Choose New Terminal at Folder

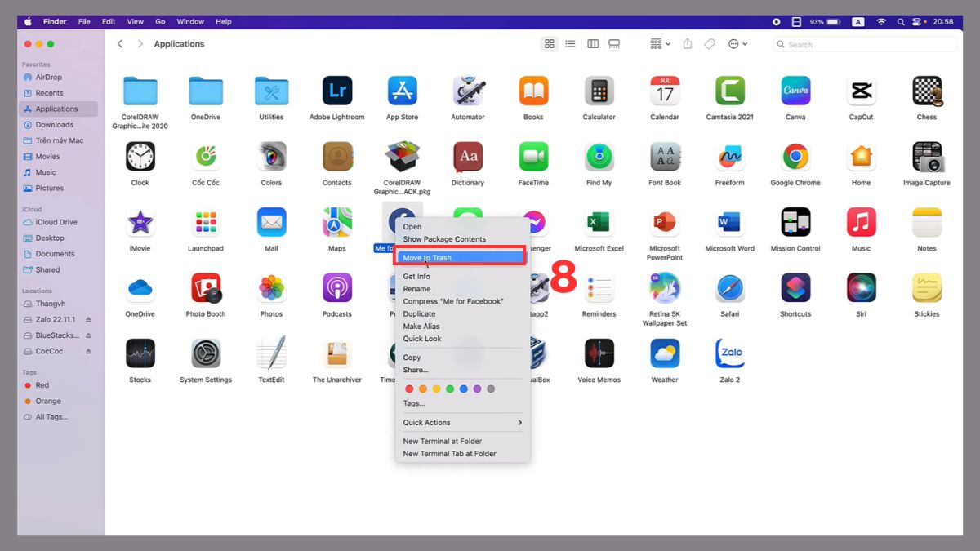coord(462,441)
